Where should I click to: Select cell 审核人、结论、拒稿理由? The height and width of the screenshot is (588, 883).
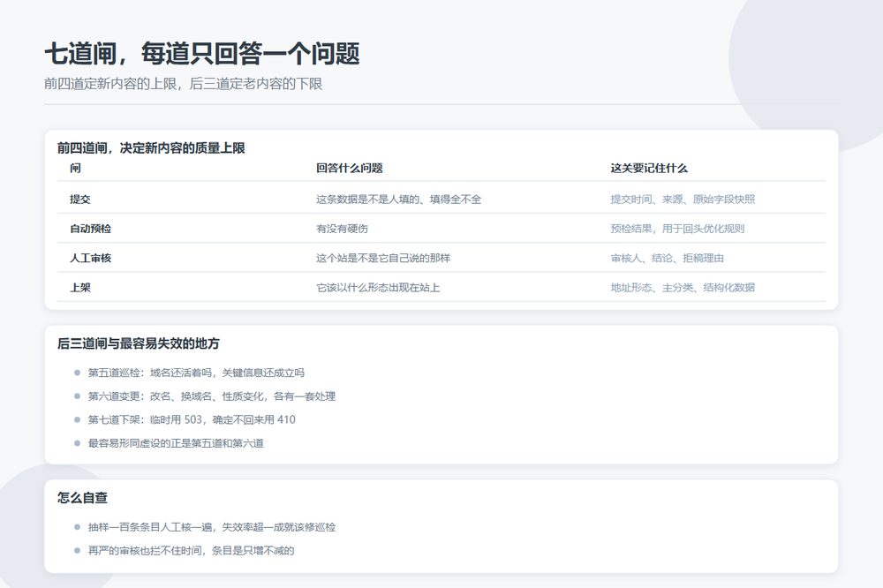[668, 258]
